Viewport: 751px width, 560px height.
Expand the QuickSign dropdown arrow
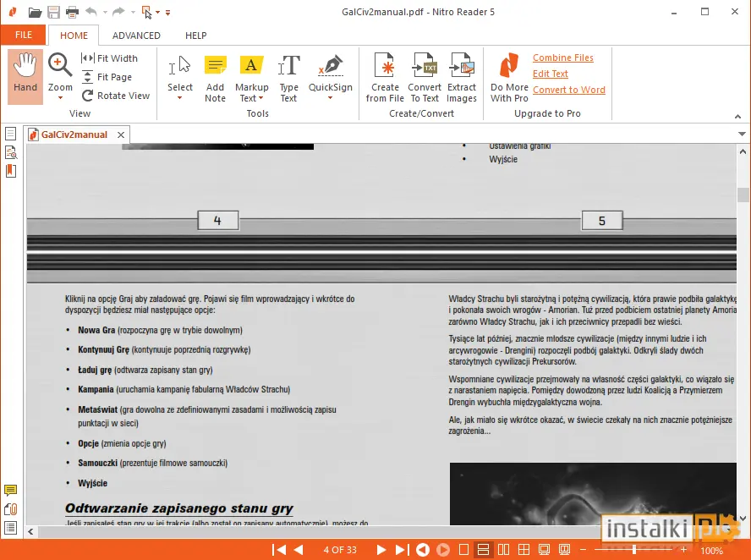pos(330,98)
